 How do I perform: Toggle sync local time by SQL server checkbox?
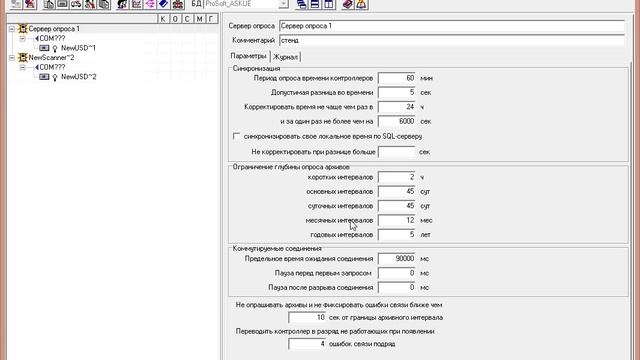[x=236, y=136]
